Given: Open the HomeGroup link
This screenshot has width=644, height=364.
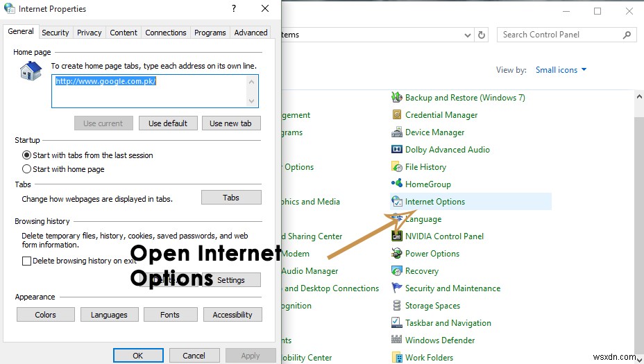Looking at the screenshot, I should [428, 184].
